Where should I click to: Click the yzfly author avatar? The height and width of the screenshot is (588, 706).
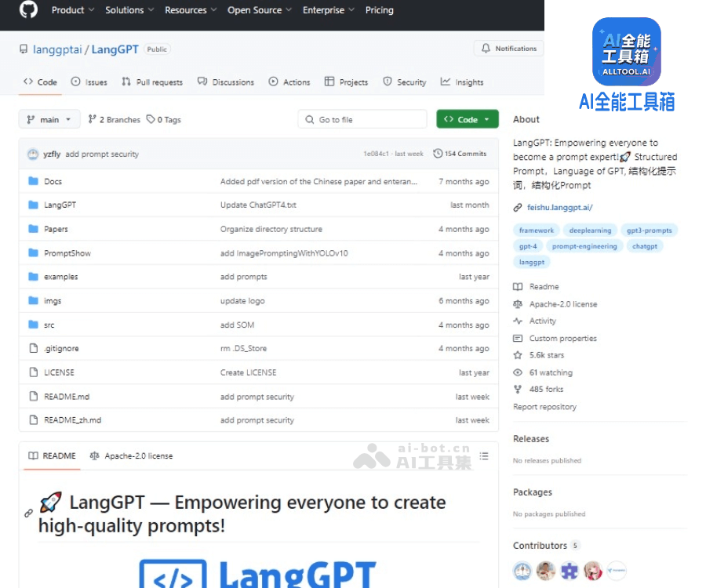click(x=33, y=154)
